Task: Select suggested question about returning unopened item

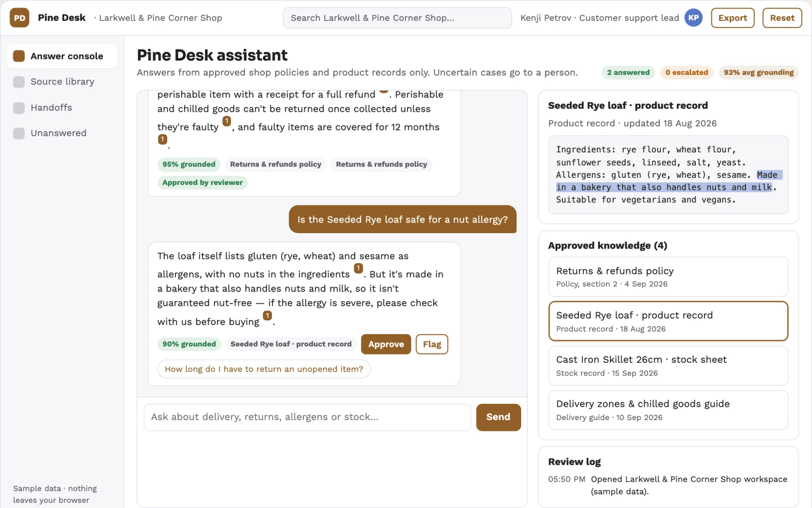Action: 264,369
